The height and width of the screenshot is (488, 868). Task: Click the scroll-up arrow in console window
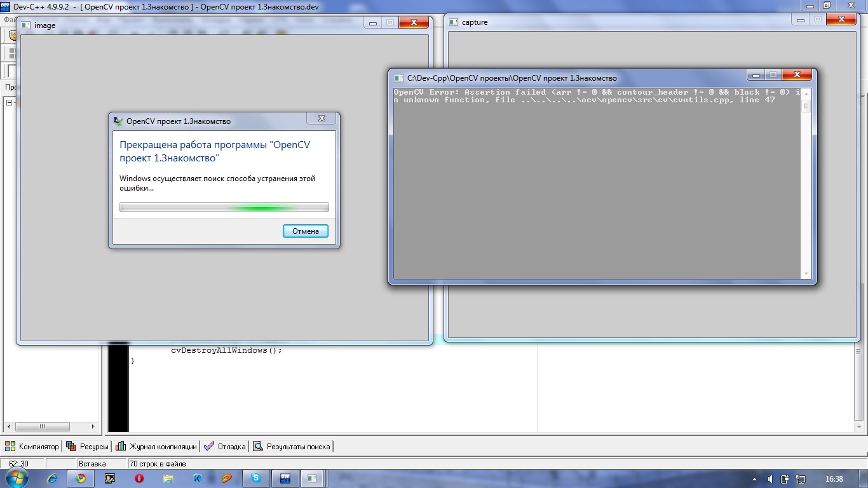[806, 94]
